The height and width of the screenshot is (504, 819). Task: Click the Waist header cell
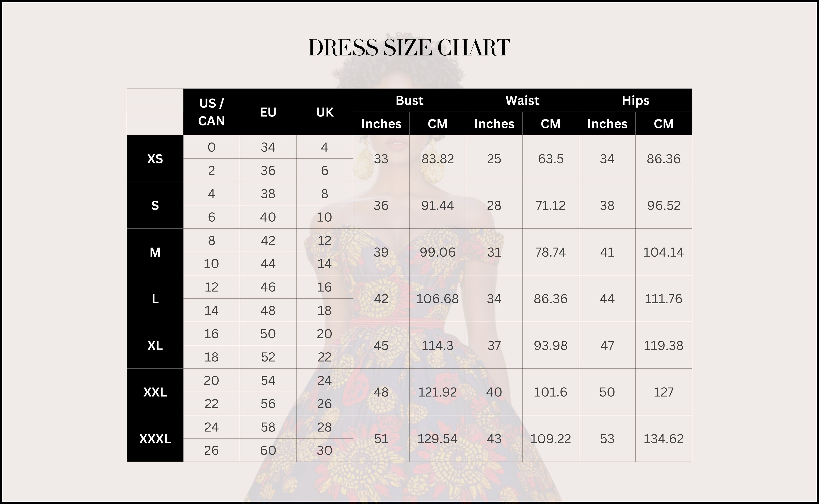[x=522, y=100]
